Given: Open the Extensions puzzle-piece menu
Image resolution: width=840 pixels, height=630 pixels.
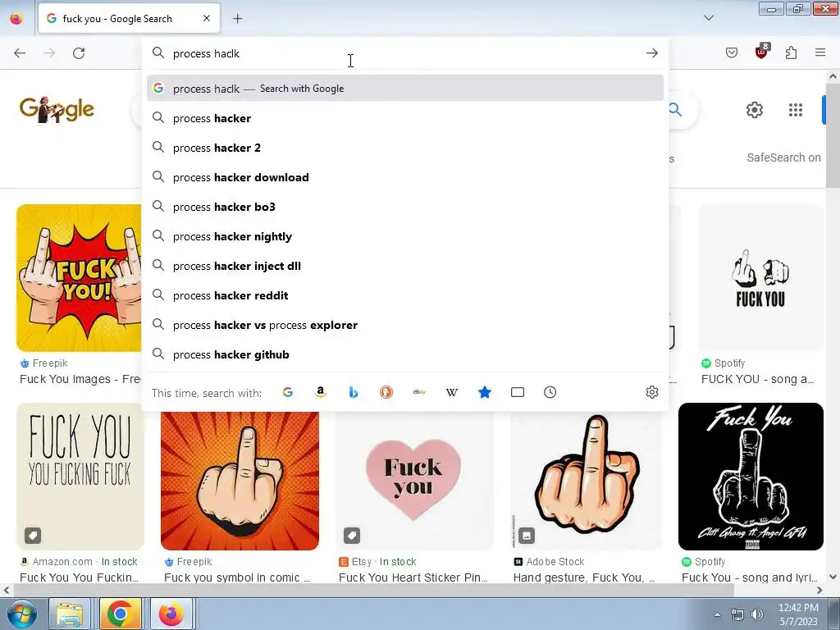Looking at the screenshot, I should click(x=791, y=52).
